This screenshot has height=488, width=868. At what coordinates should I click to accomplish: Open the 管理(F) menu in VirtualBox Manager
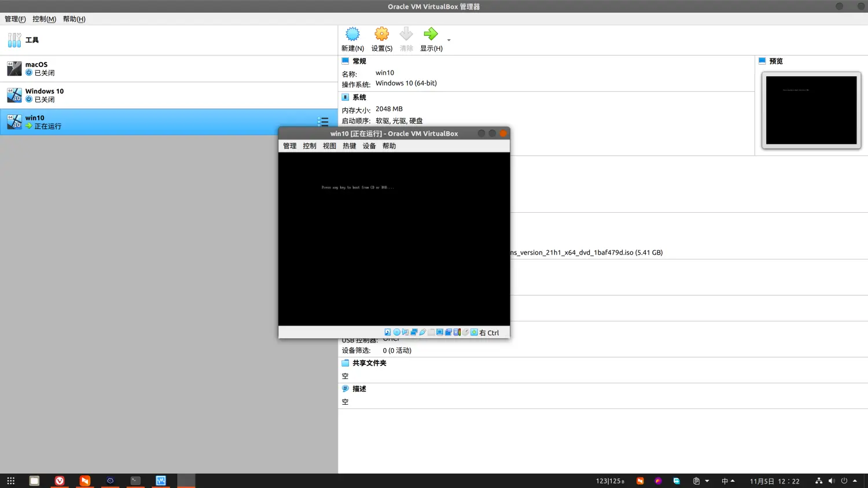point(15,19)
